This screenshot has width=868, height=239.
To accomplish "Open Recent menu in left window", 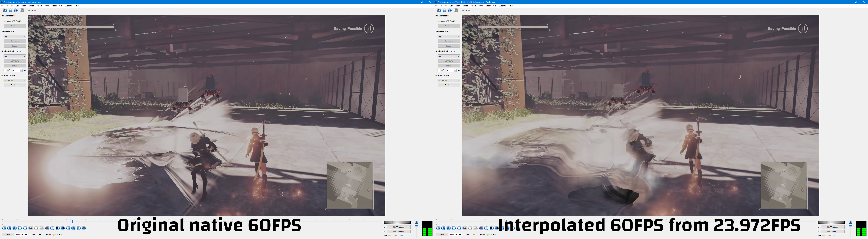I will pyautogui.click(x=10, y=6).
